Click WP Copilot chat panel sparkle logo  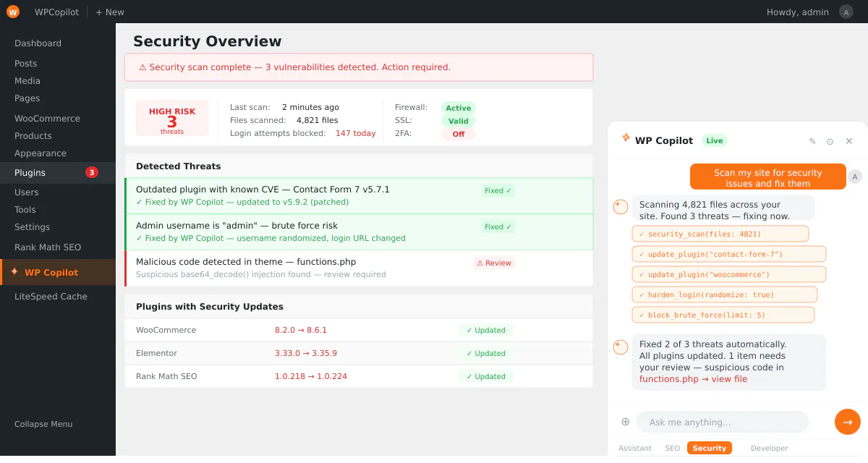626,137
